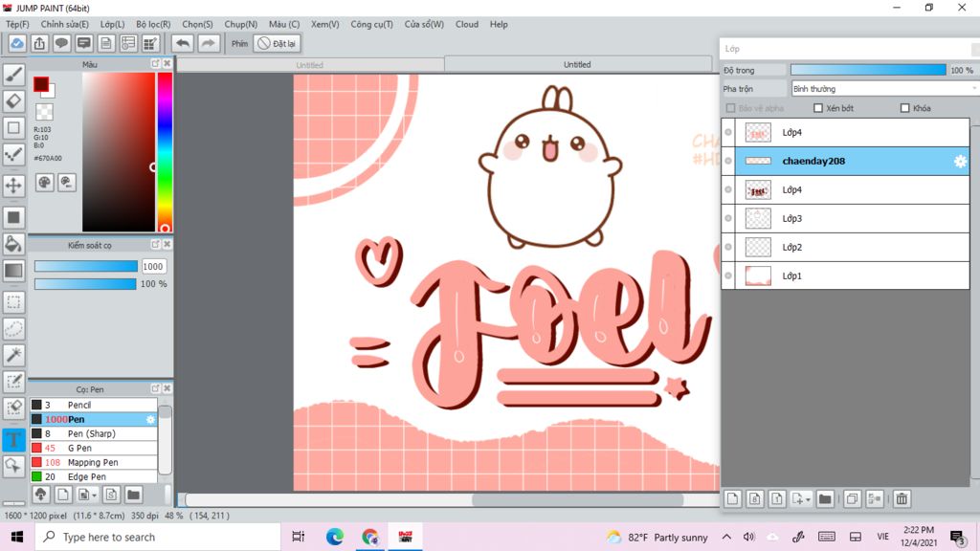Click the rainbow hue strip
The width and height of the screenshot is (980, 551).
(x=165, y=152)
